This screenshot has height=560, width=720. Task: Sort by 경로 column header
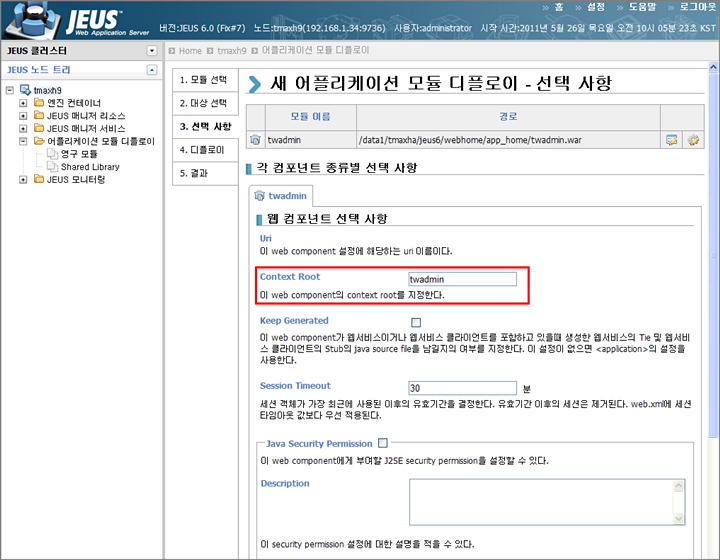click(x=508, y=117)
